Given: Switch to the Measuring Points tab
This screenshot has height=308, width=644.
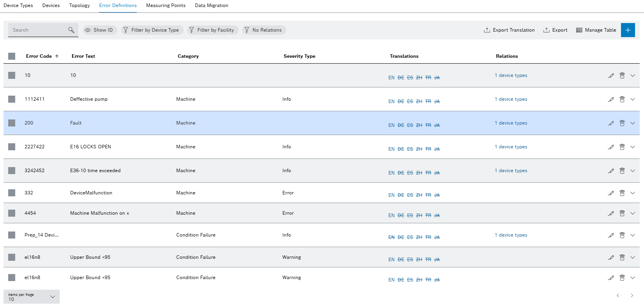Looking at the screenshot, I should pos(166,5).
